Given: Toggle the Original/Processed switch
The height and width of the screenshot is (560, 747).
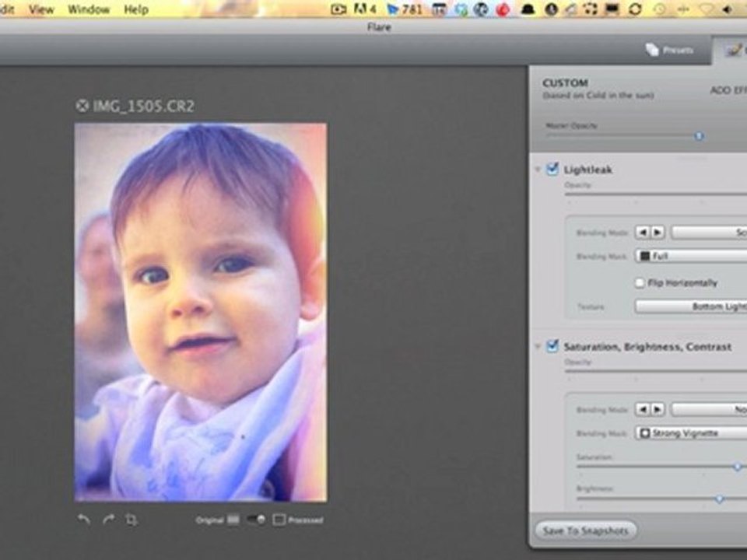Looking at the screenshot, I should click(256, 520).
